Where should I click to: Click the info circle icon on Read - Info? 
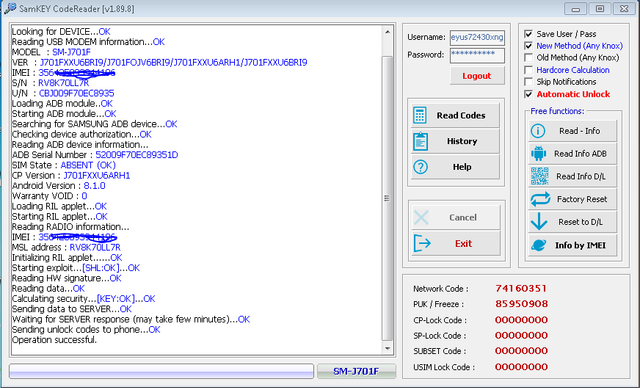pyautogui.click(x=538, y=131)
